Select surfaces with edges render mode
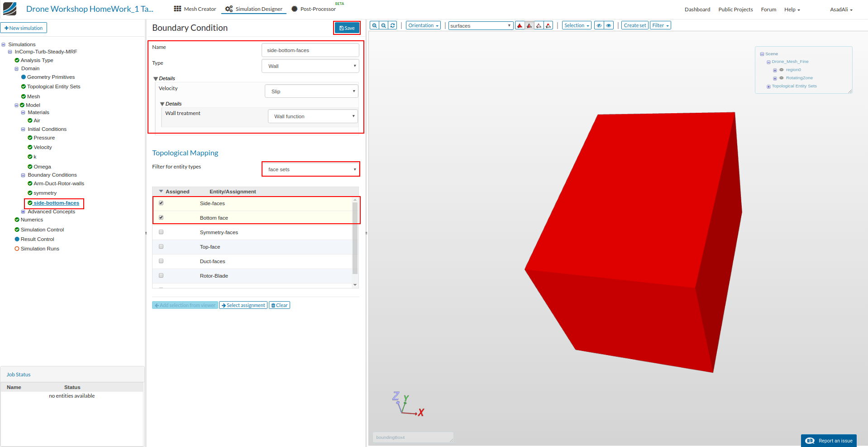Screen dimensions: 868x447 click(529, 25)
